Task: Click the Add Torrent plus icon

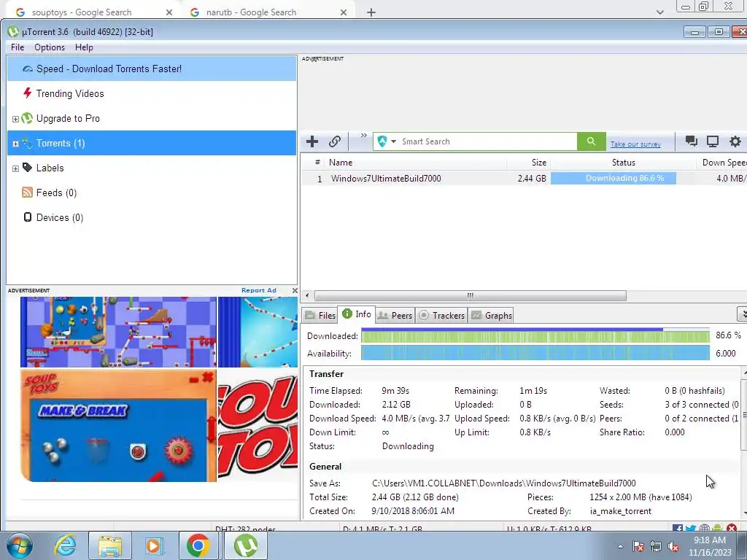Action: click(312, 141)
